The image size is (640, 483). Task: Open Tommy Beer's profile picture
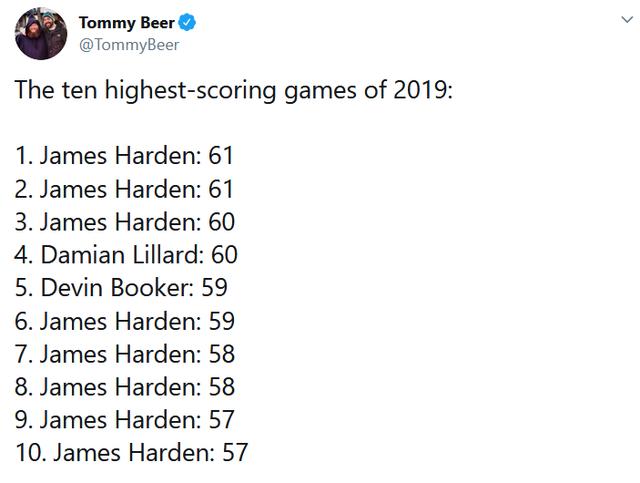tap(41, 33)
